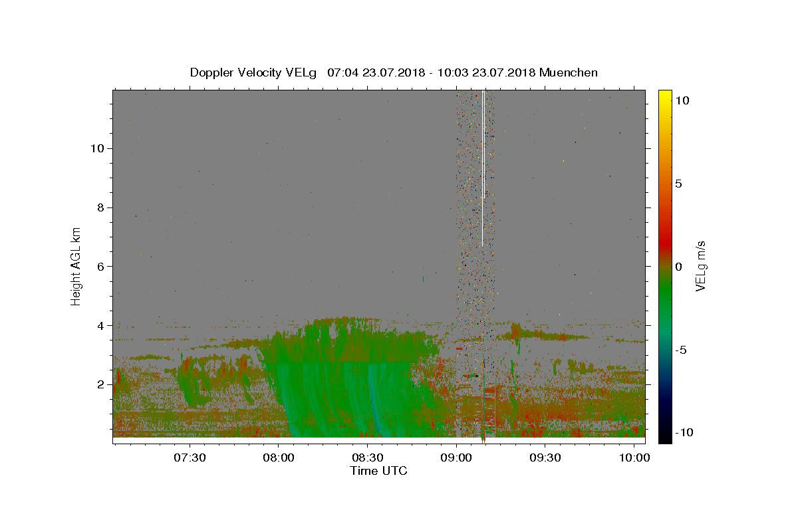Click the 09:30 time tick label
This screenshot has height=532, width=798.
pyautogui.click(x=545, y=458)
